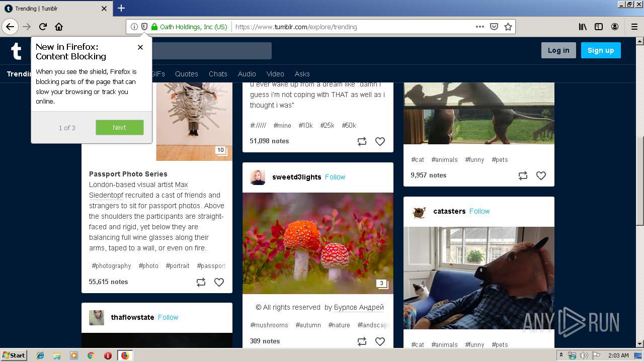This screenshot has width=644, height=362.
Task: Open the #10k tag
Action: pos(305,125)
